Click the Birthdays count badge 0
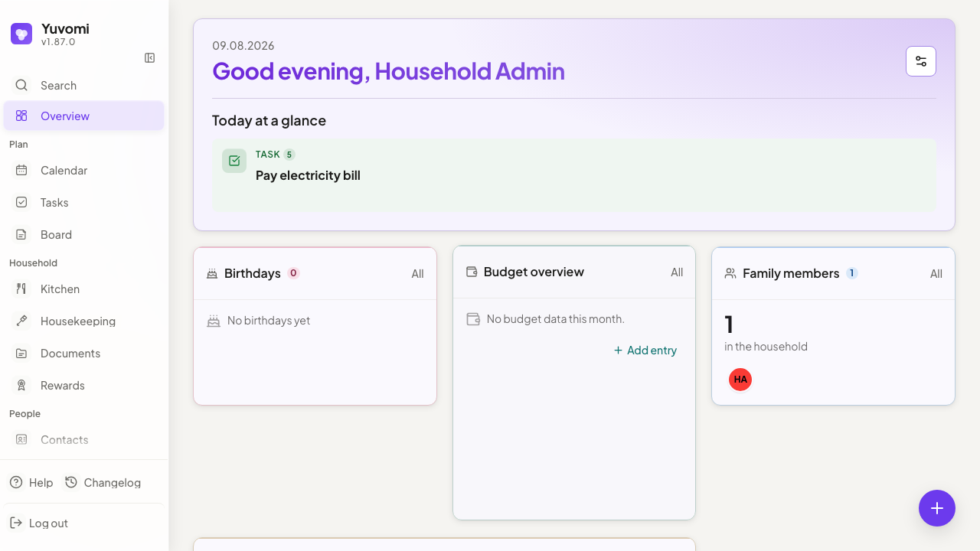Viewport: 980px width, 551px height. pyautogui.click(x=293, y=273)
